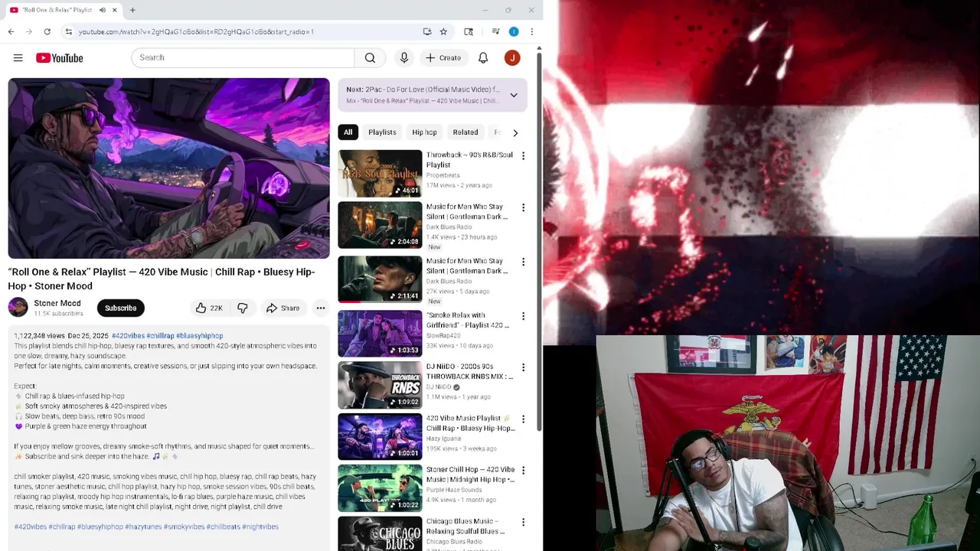The width and height of the screenshot is (980, 551).
Task: Open Chicago Blues Music thumbnail
Action: [380, 533]
